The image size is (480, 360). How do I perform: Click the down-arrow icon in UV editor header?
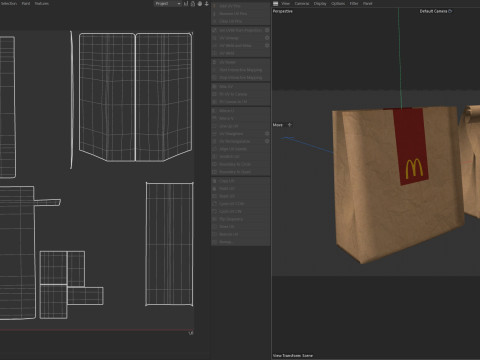click(x=207, y=4)
